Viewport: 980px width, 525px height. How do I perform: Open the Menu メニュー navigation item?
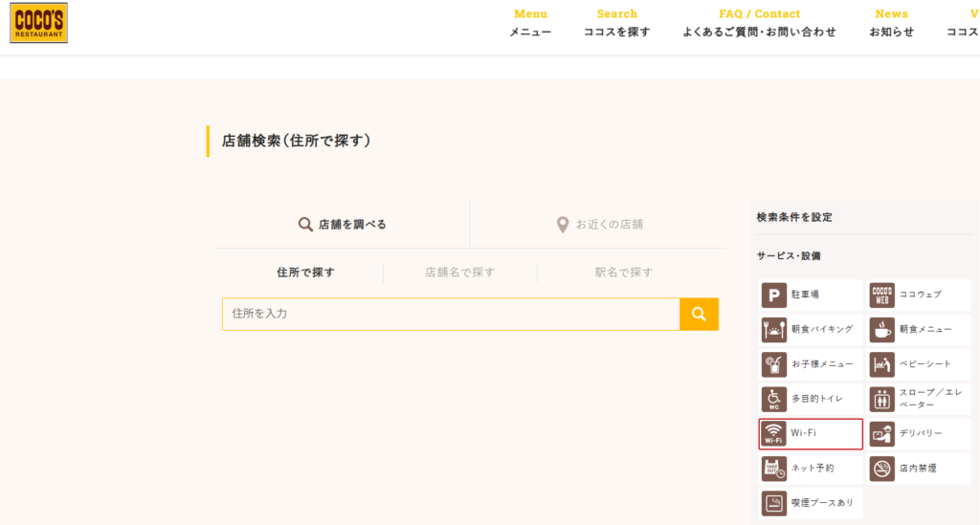[530, 23]
